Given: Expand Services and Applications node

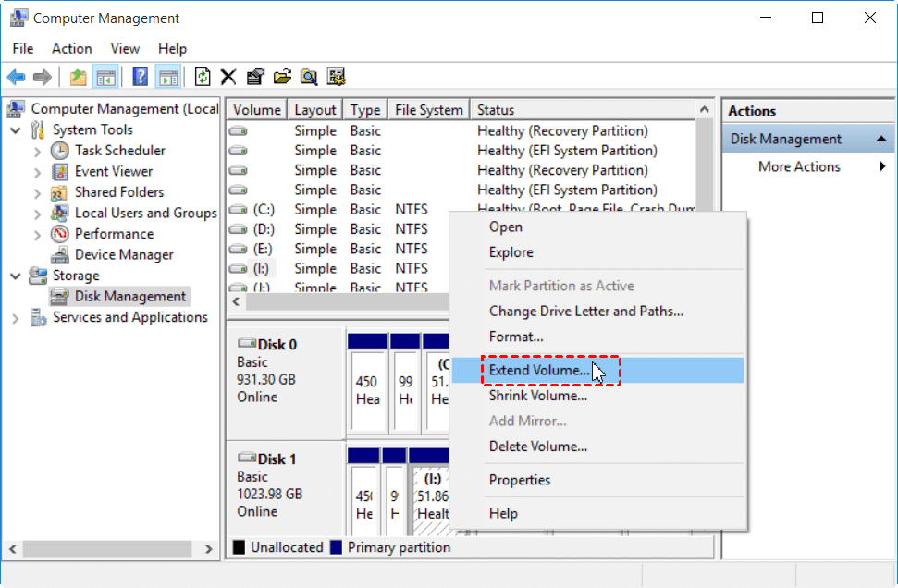Looking at the screenshot, I should (x=16, y=318).
